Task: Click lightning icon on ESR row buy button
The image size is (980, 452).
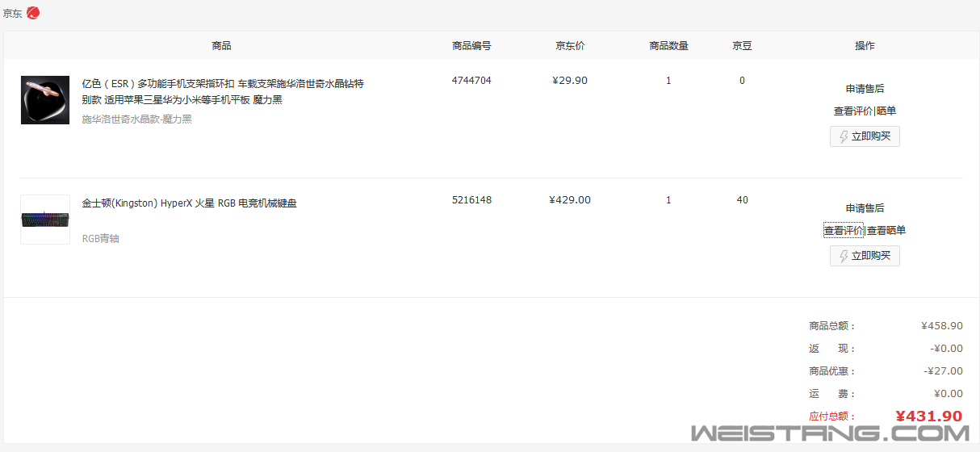Action: coord(844,136)
